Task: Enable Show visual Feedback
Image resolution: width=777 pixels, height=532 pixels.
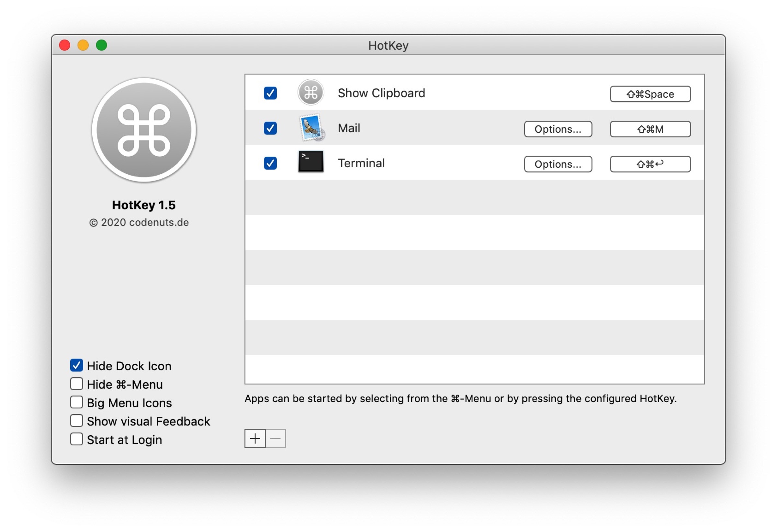Action: (x=76, y=421)
